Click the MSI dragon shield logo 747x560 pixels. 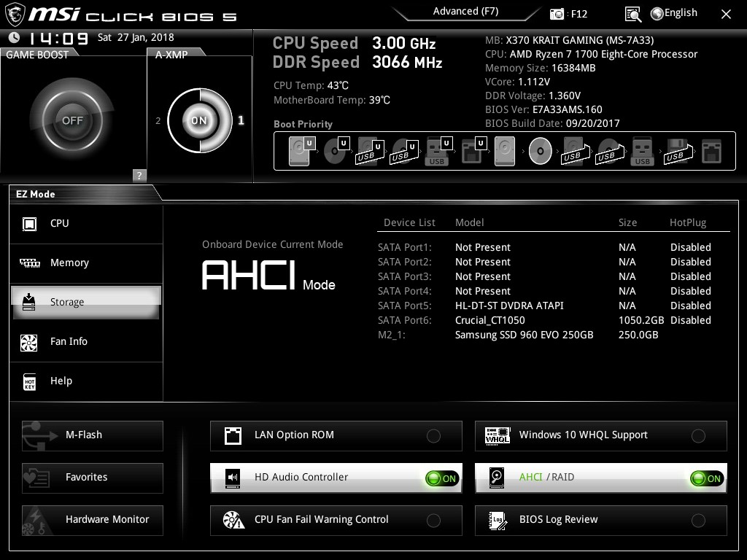click(x=15, y=15)
